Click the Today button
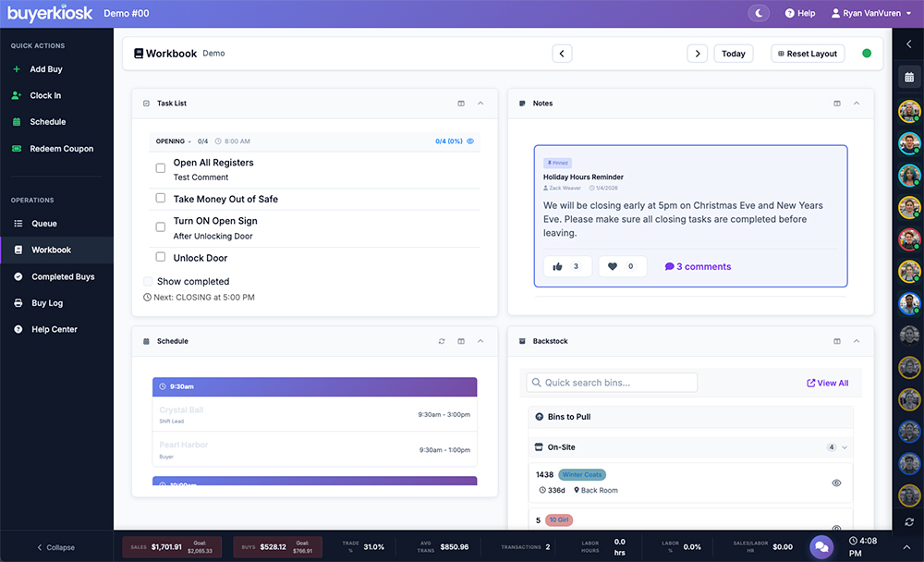This screenshot has height=562, width=924. click(x=733, y=53)
